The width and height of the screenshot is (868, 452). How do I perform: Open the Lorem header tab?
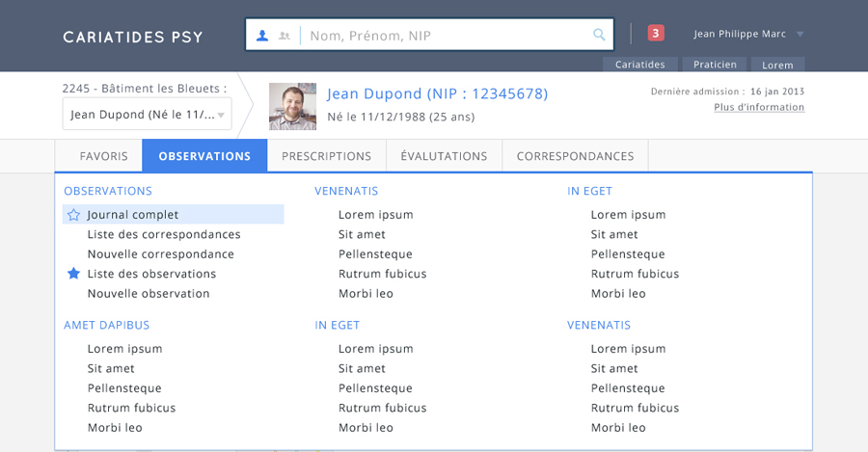click(777, 65)
